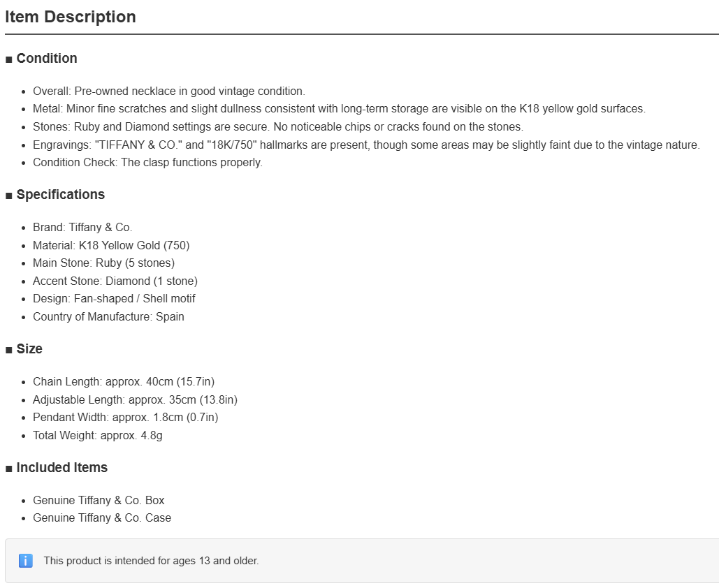This screenshot has width=719, height=588.
Task: Click the Design Fan-shaped Shell motif line
Action: (114, 299)
